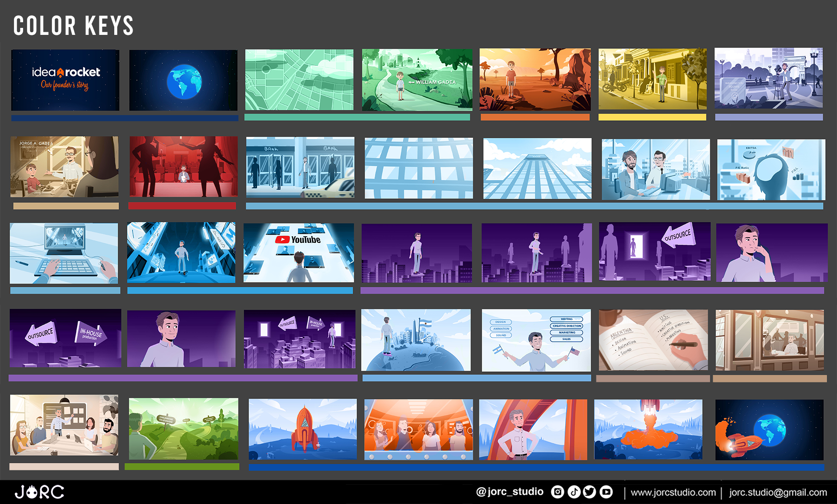Click the TikTok icon in footer

(x=574, y=492)
